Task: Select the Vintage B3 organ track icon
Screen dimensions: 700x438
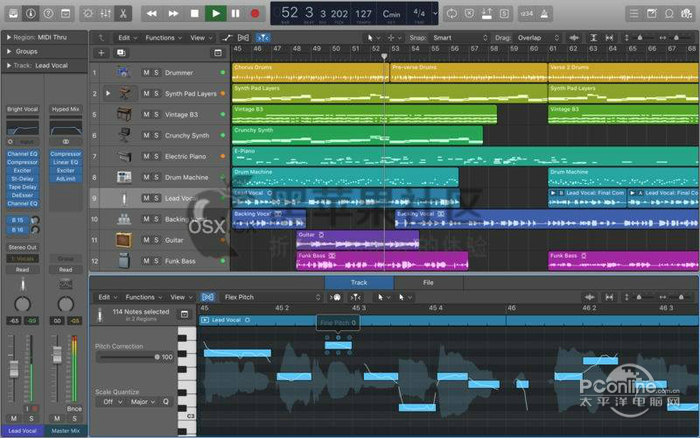Action: [123, 114]
